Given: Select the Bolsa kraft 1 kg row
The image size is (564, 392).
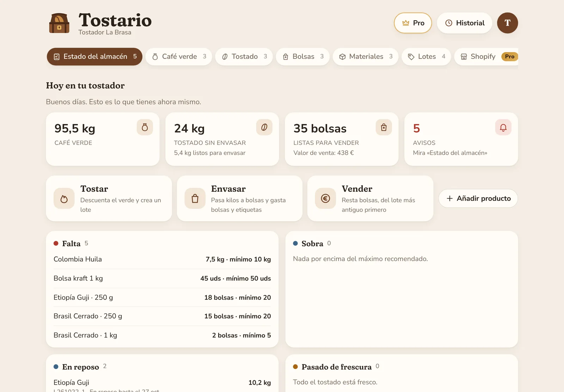Looking at the screenshot, I should (162, 278).
